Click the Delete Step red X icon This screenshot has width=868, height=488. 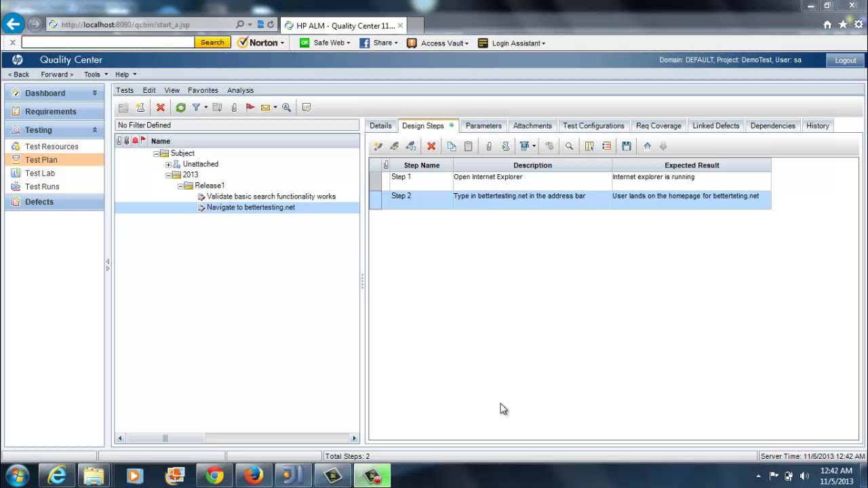(x=431, y=146)
